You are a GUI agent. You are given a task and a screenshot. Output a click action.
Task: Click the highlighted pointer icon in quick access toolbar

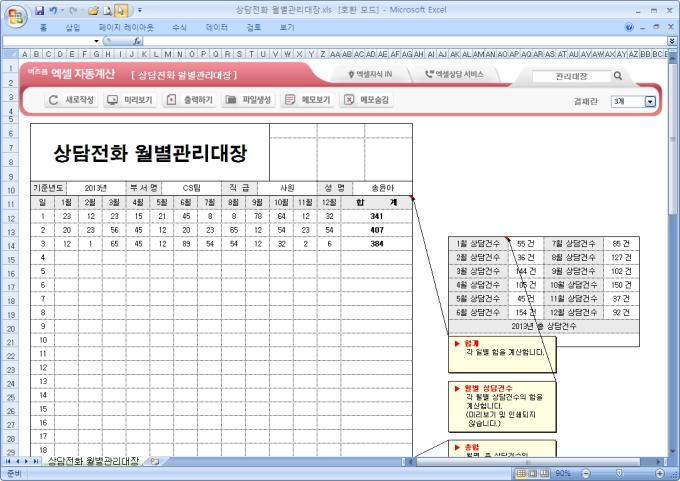click(121, 10)
